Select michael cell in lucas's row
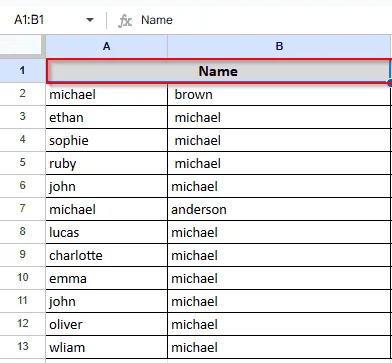 pos(279,232)
